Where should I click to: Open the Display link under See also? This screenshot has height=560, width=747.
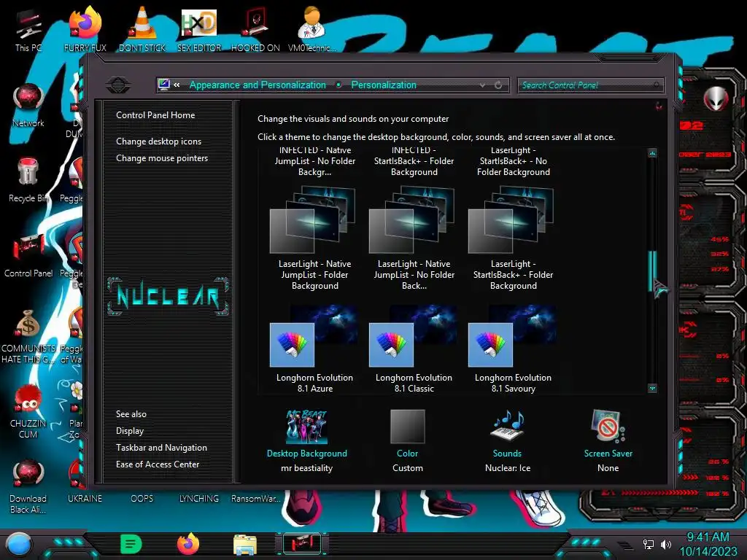[x=130, y=430]
